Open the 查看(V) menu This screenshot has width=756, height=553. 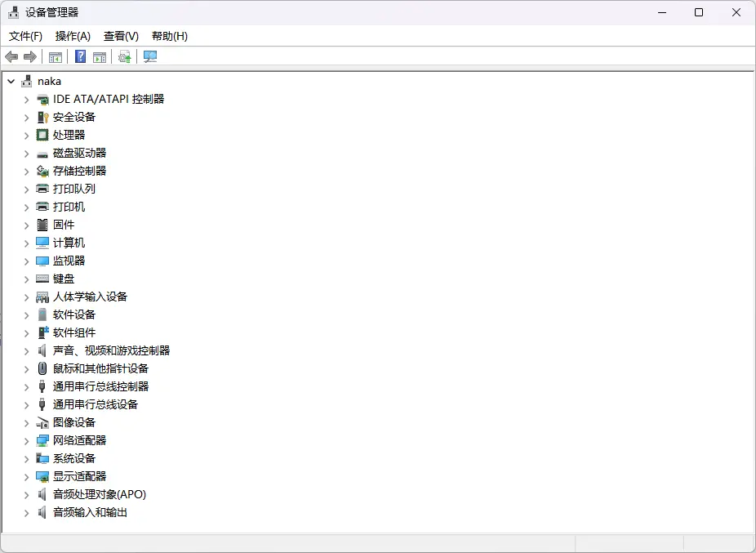tap(121, 36)
